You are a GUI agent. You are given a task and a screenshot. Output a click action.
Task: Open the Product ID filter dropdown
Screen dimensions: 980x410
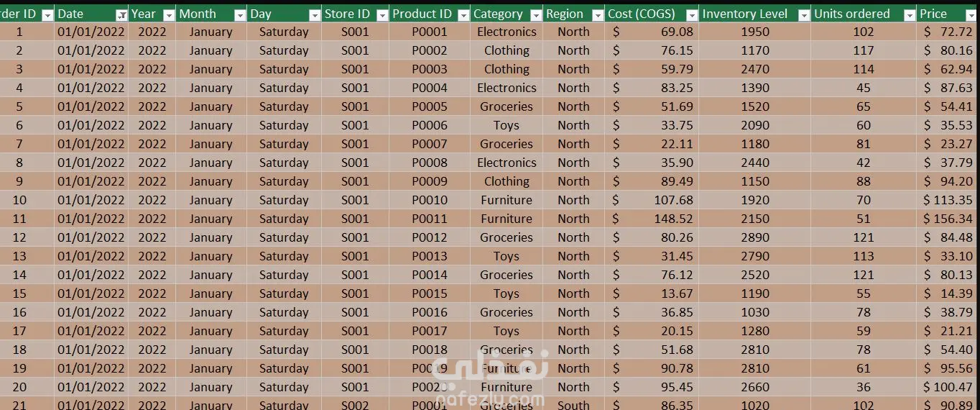(x=463, y=14)
